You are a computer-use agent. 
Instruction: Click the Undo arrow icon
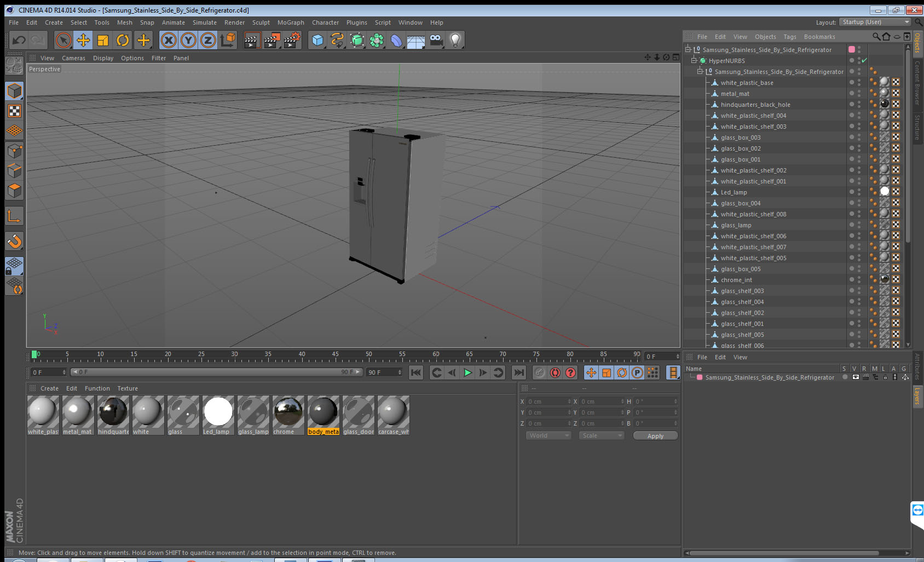[x=19, y=40]
